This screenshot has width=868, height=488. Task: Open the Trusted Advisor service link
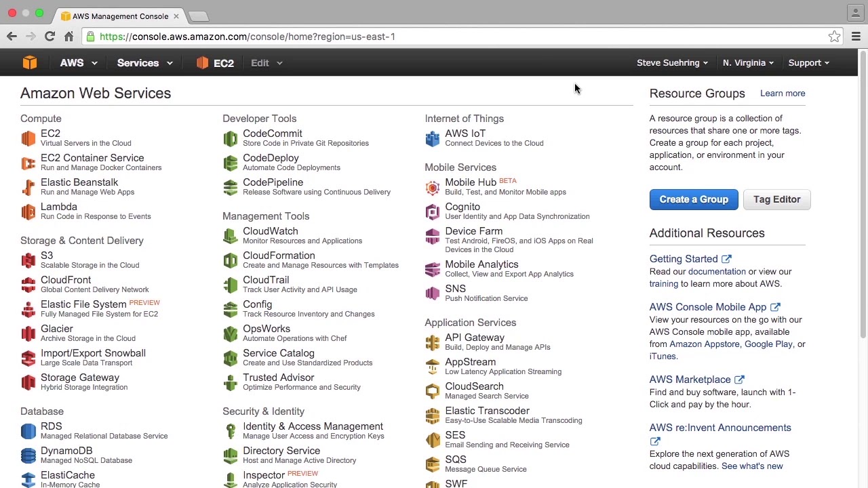(x=278, y=378)
